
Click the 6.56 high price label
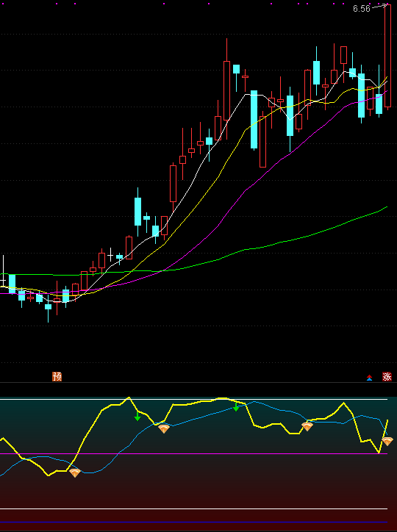(362, 9)
